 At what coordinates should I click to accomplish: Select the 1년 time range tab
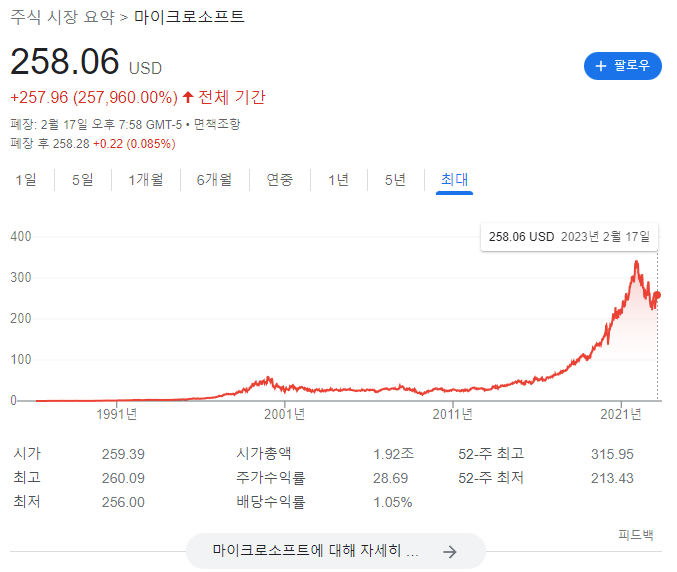point(338,180)
